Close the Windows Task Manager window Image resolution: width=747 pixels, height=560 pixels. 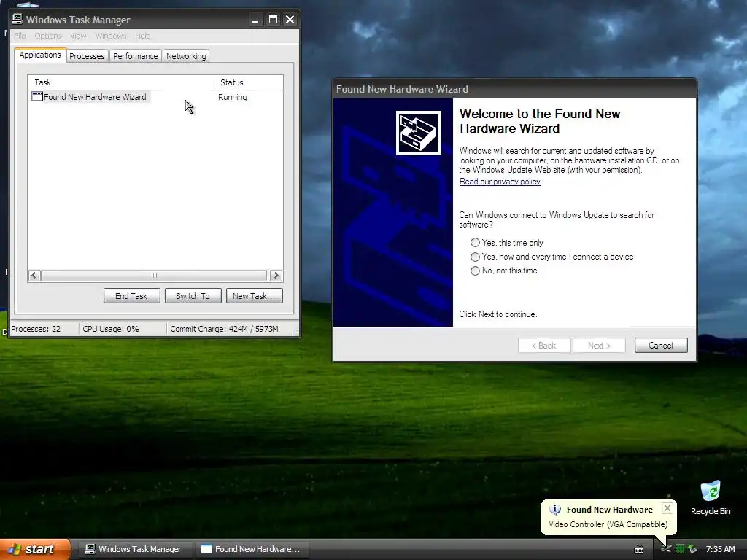[x=290, y=20]
